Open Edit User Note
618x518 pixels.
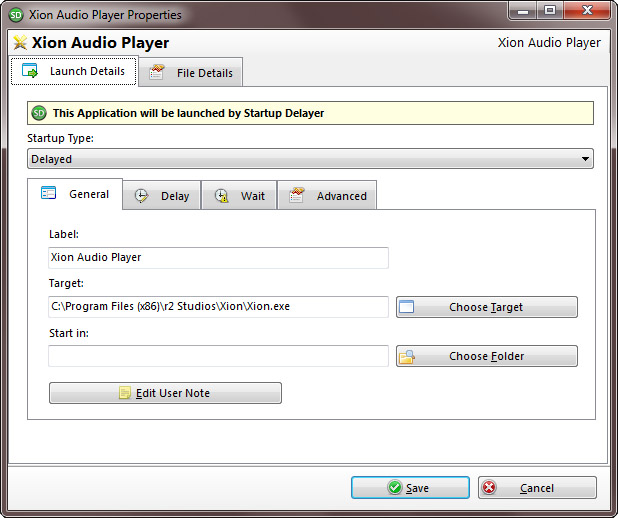click(x=165, y=393)
